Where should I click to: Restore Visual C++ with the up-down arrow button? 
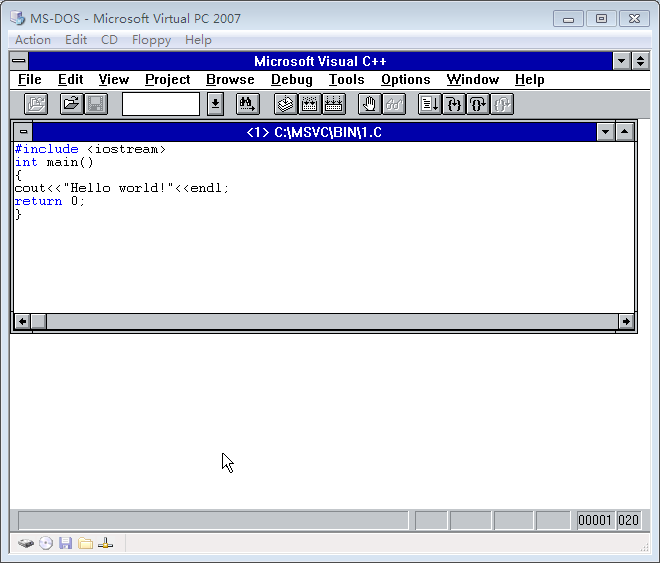coord(640,61)
